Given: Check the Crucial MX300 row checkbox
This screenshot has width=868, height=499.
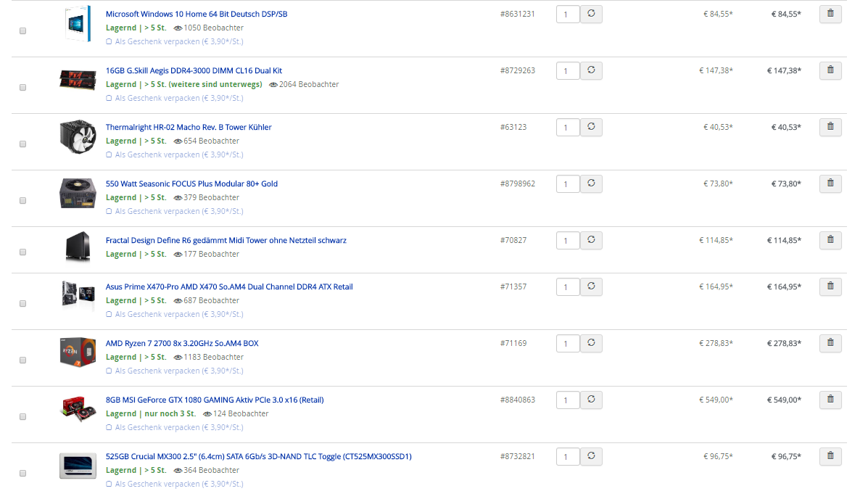Looking at the screenshot, I should click(x=22, y=473).
